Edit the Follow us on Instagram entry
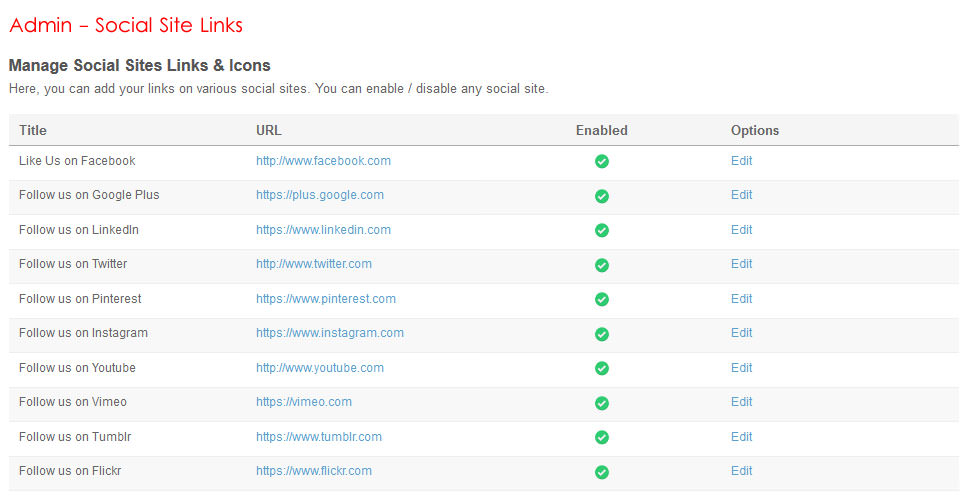The width and height of the screenshot is (966, 497). tap(741, 333)
